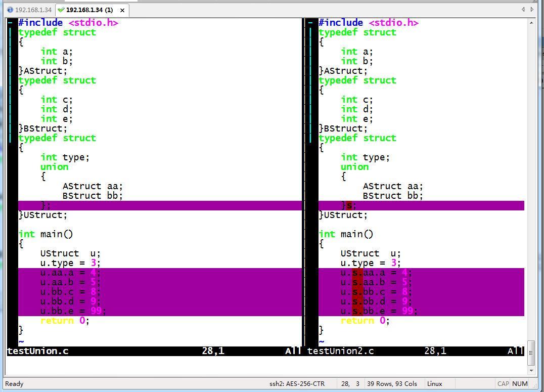This screenshot has width=544, height=392.
Task: Collapse the fold marker in the left pane
Action: [x=11, y=23]
